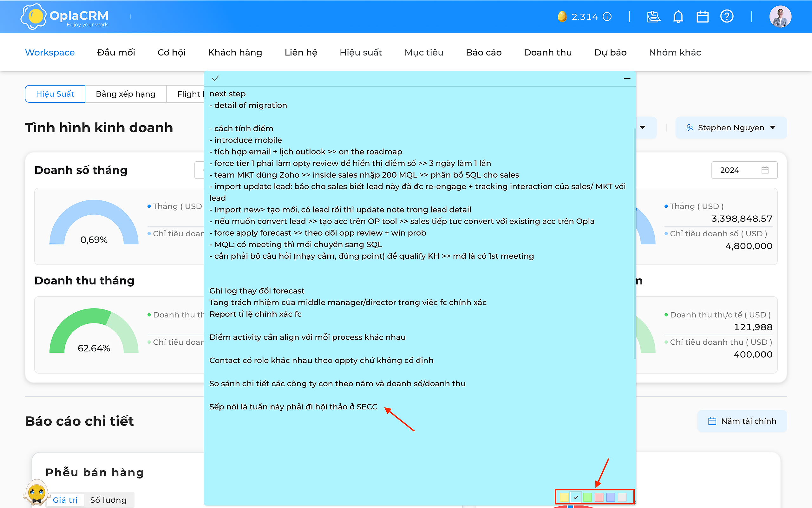Choose the green note color
Screen dimensions: 812x508
[587, 497]
